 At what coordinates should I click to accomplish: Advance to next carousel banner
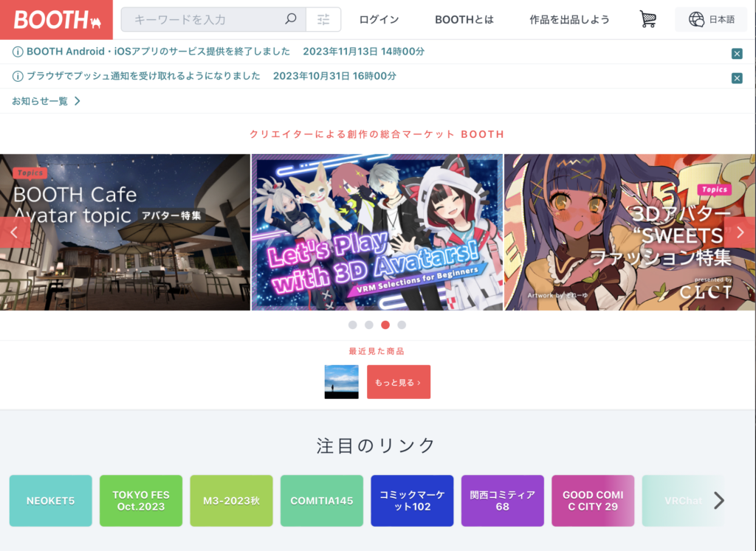pyautogui.click(x=740, y=232)
